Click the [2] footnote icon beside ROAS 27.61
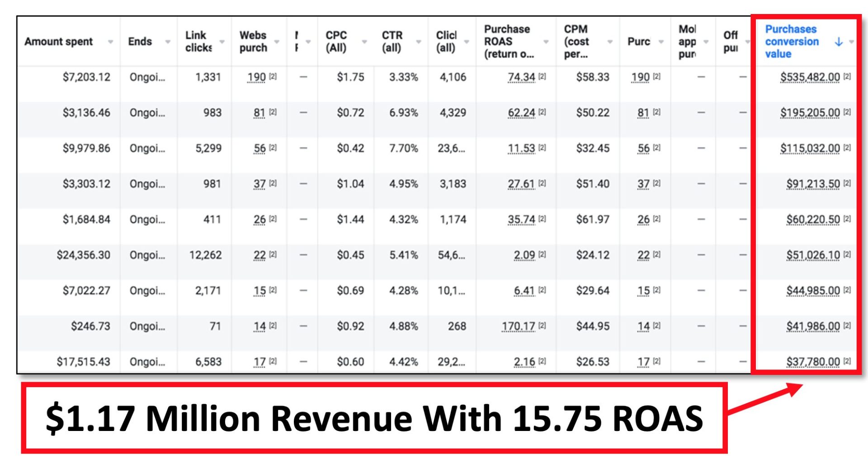868x459 pixels. pyautogui.click(x=542, y=183)
